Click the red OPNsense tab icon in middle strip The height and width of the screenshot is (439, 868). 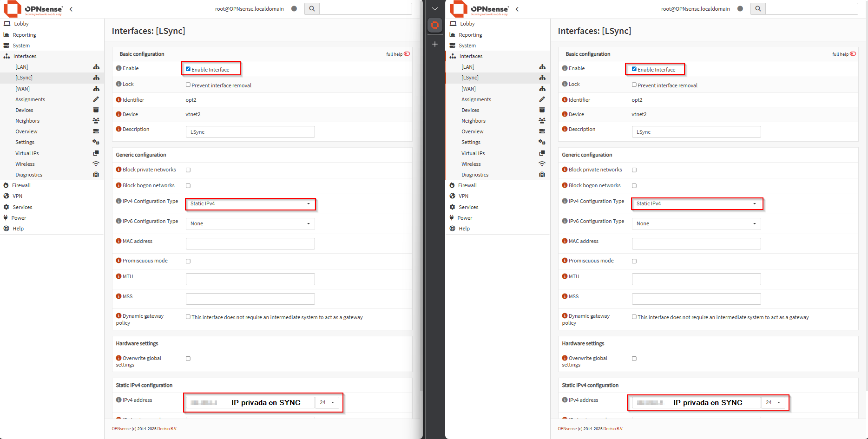coord(435,25)
